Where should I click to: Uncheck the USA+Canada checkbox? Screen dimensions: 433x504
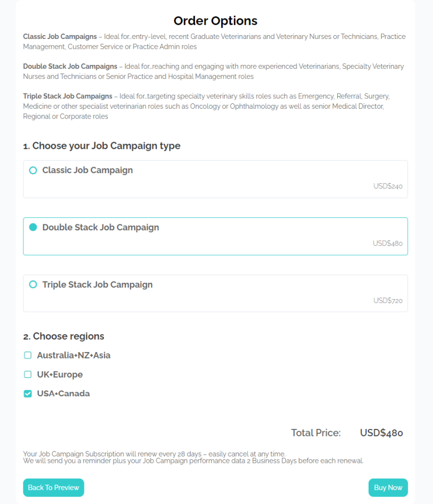coord(28,394)
